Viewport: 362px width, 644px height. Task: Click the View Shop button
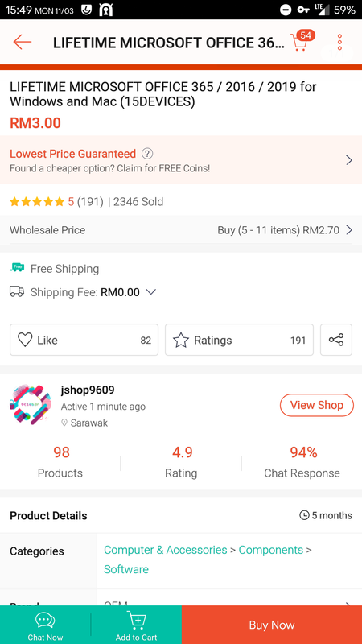[317, 405]
